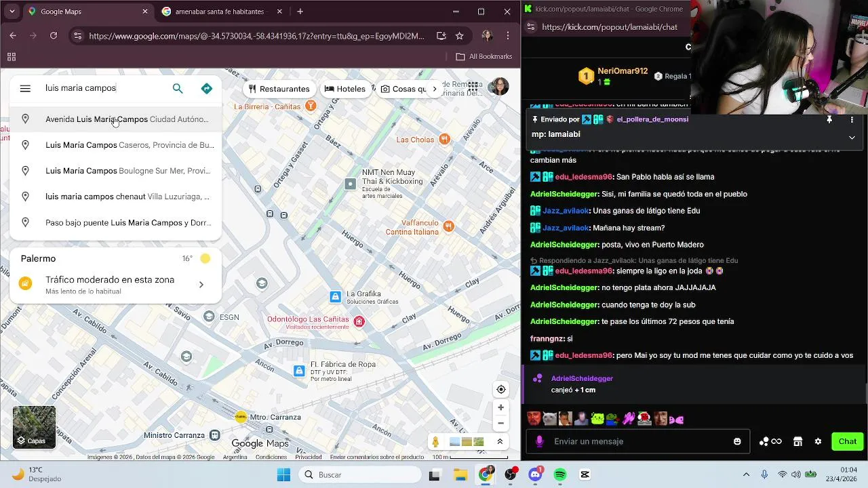Open Discord from the taskbar
Screen dimensions: 868x488
coord(535,474)
